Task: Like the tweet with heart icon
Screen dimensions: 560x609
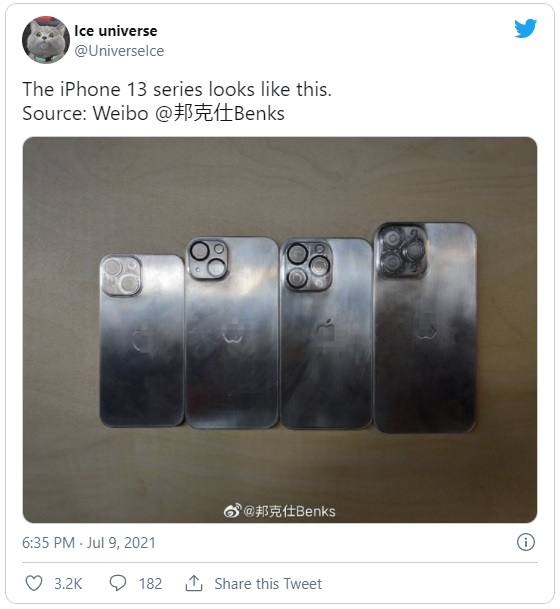Action: pos(34,583)
